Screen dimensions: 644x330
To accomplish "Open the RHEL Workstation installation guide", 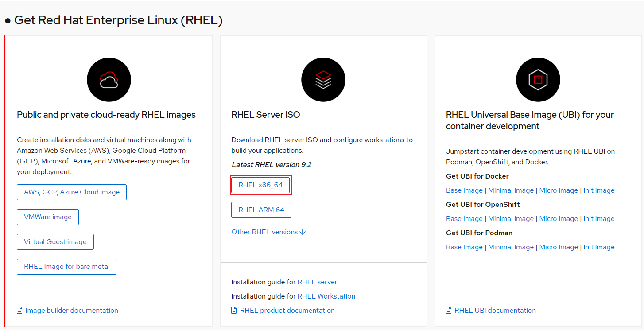I will click(326, 296).
